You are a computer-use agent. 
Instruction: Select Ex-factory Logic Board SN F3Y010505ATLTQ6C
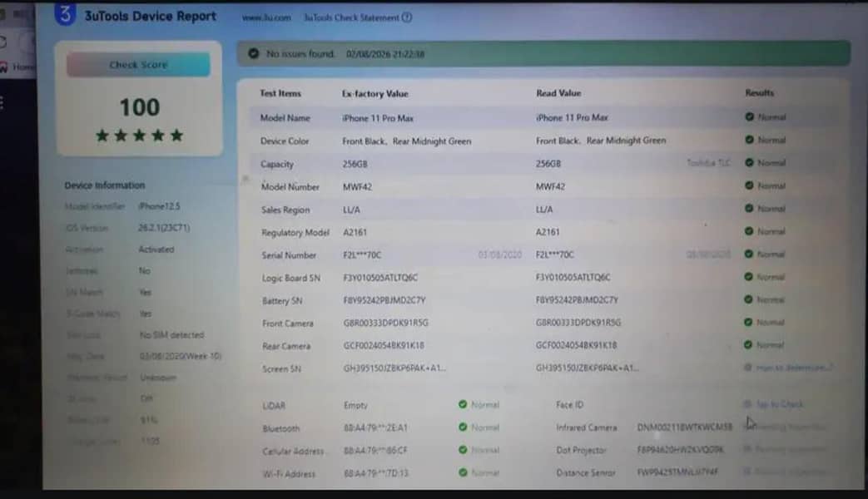coord(380,278)
